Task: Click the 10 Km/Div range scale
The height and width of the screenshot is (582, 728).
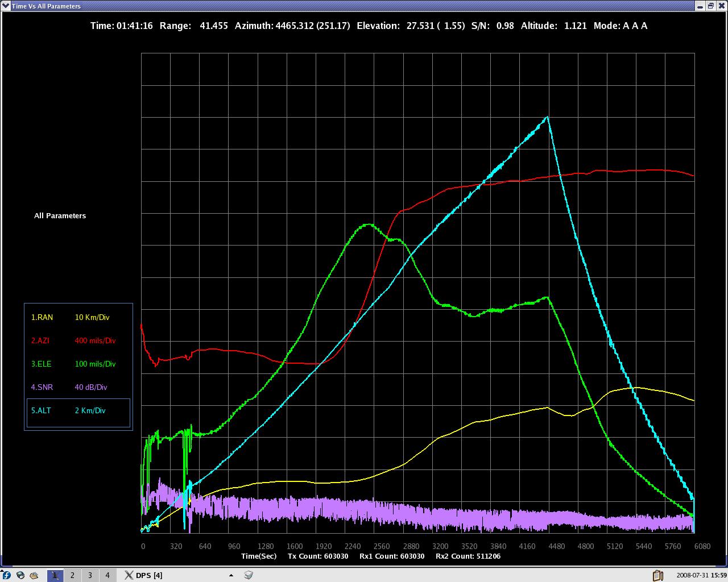Action: coord(92,317)
